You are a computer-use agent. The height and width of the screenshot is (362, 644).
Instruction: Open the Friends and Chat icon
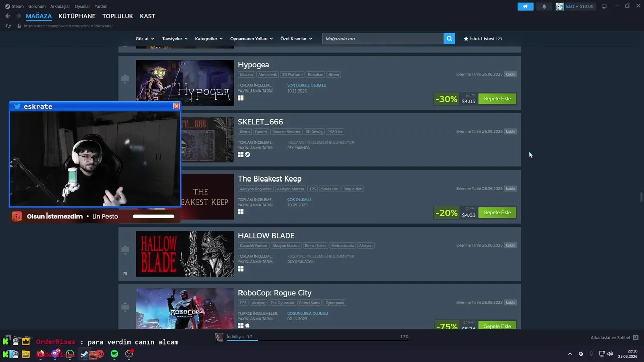[636, 337]
